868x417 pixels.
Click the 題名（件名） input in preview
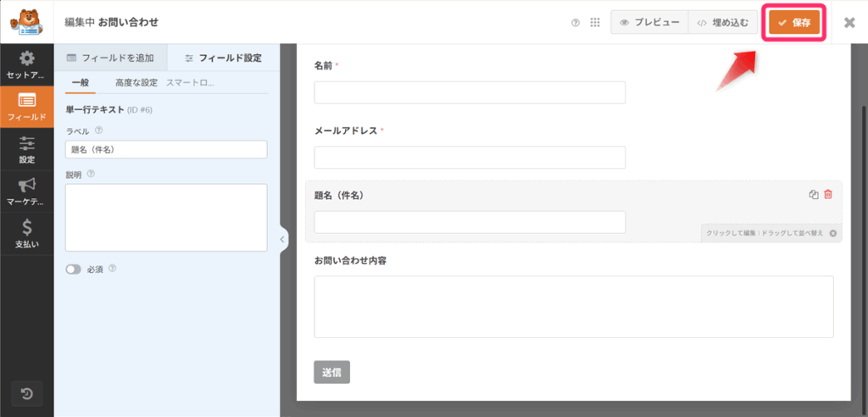coord(470,222)
